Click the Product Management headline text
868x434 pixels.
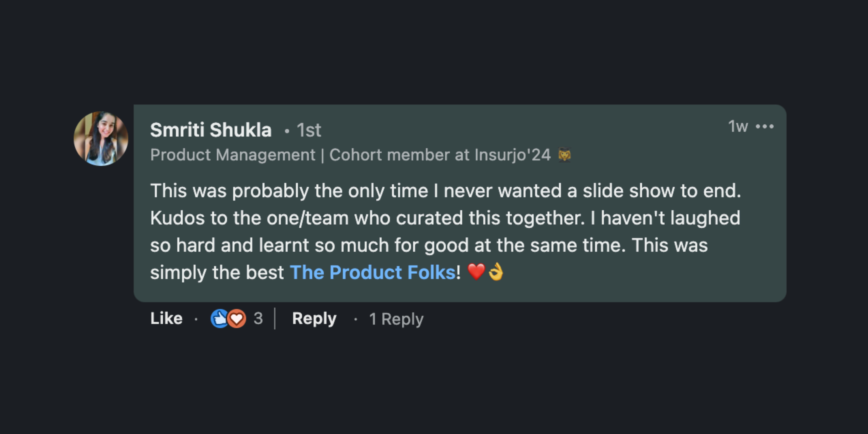pos(232,155)
